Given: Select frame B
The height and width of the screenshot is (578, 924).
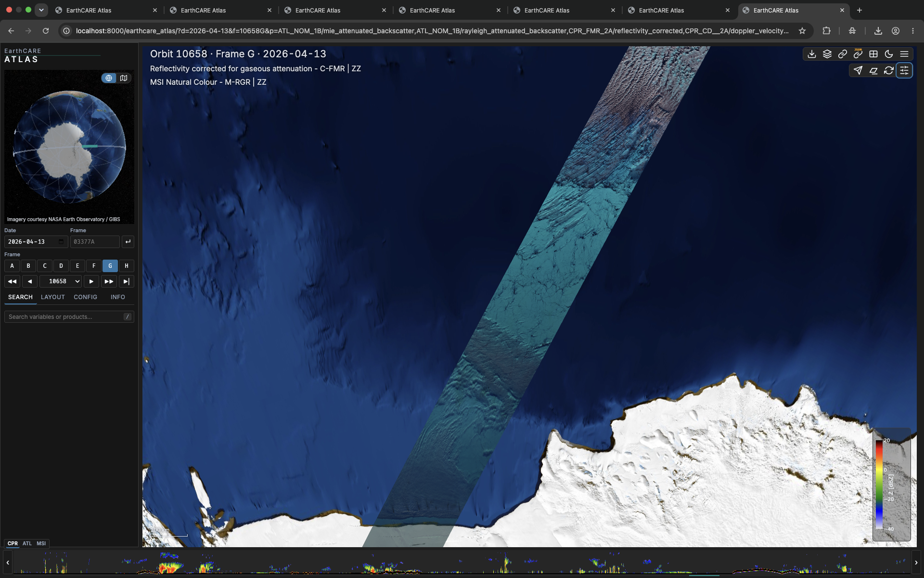Looking at the screenshot, I should tap(28, 266).
